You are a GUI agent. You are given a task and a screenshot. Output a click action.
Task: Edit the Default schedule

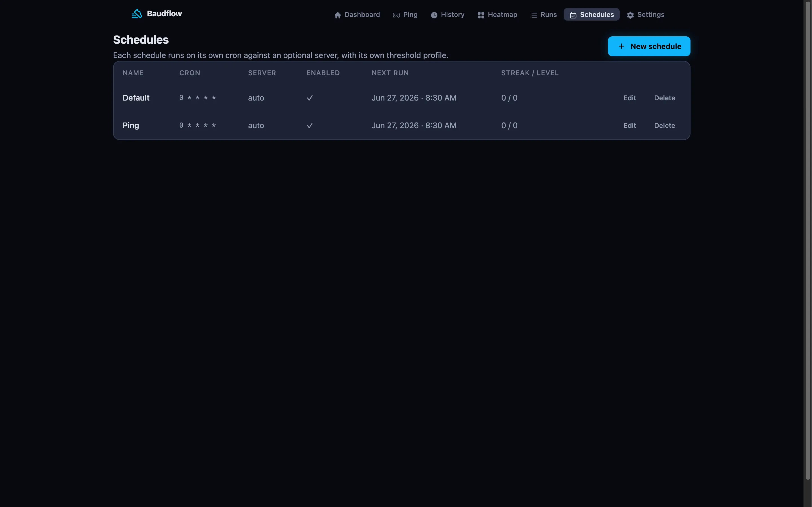click(630, 98)
